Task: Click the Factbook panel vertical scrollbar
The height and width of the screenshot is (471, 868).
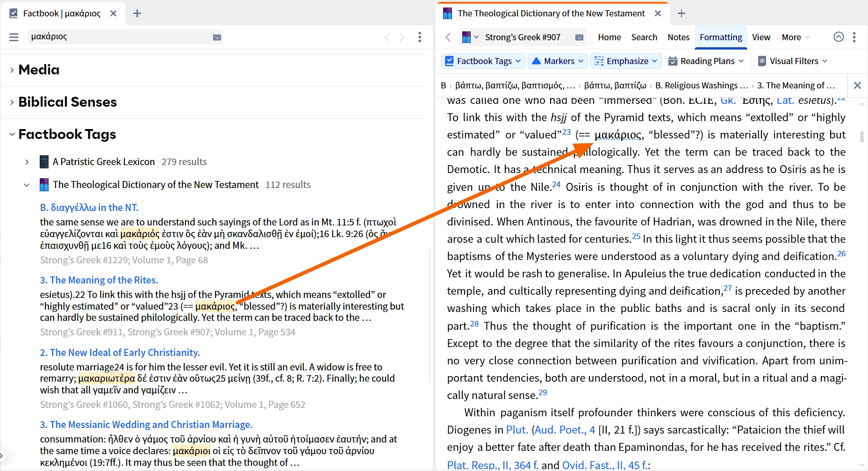Action: pyautogui.click(x=429, y=316)
